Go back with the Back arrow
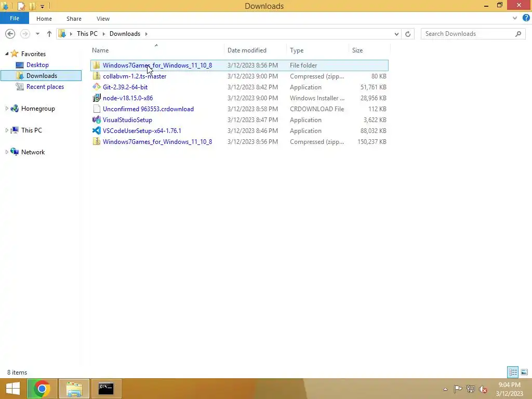The image size is (532, 399). point(10,34)
